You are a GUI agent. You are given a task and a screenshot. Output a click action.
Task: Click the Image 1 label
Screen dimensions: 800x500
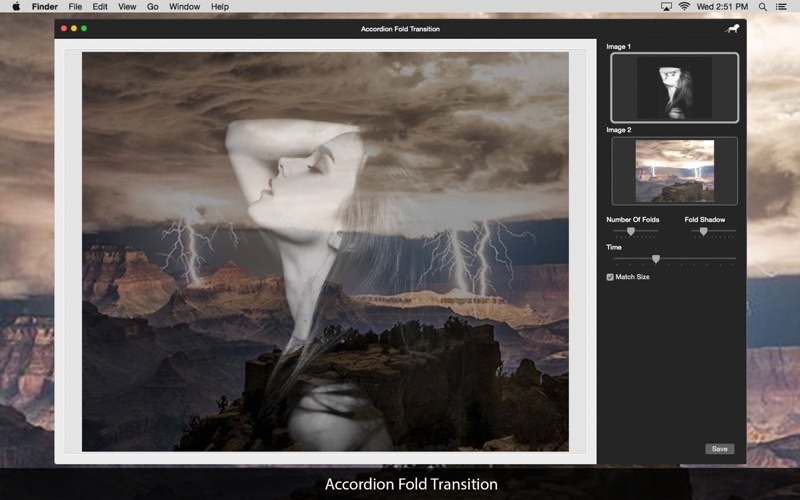[618, 46]
